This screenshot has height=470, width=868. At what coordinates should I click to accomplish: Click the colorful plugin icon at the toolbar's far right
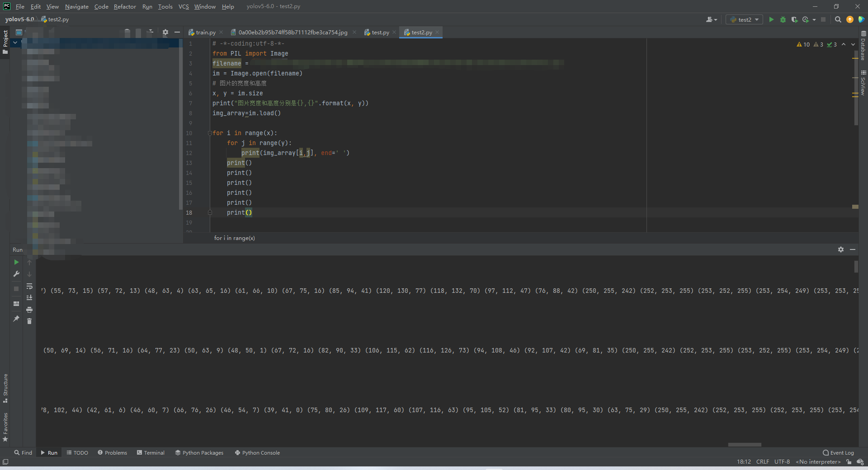(861, 19)
